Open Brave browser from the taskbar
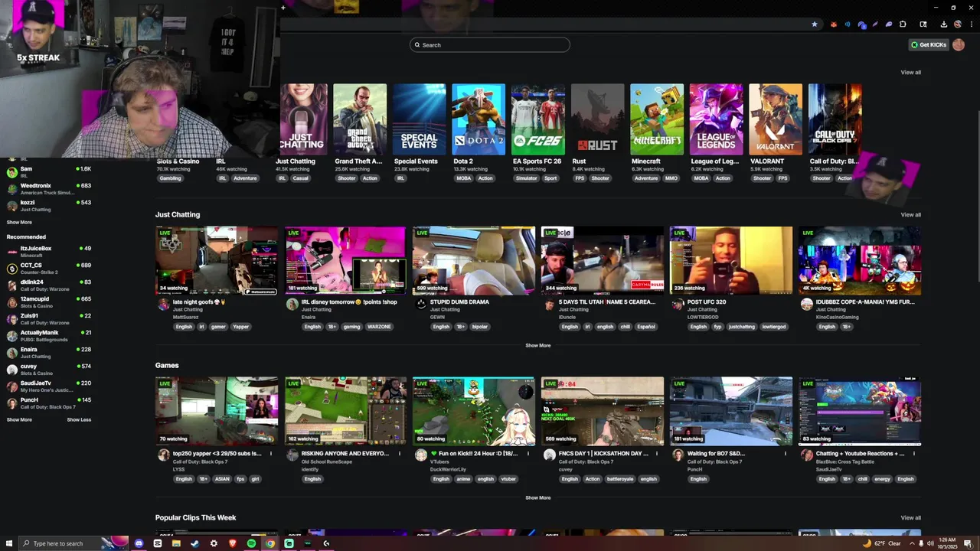This screenshot has height=551, width=980. pyautogui.click(x=233, y=543)
